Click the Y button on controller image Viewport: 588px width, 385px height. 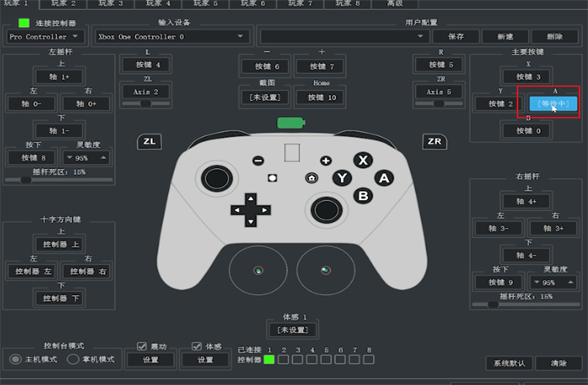pos(342,178)
